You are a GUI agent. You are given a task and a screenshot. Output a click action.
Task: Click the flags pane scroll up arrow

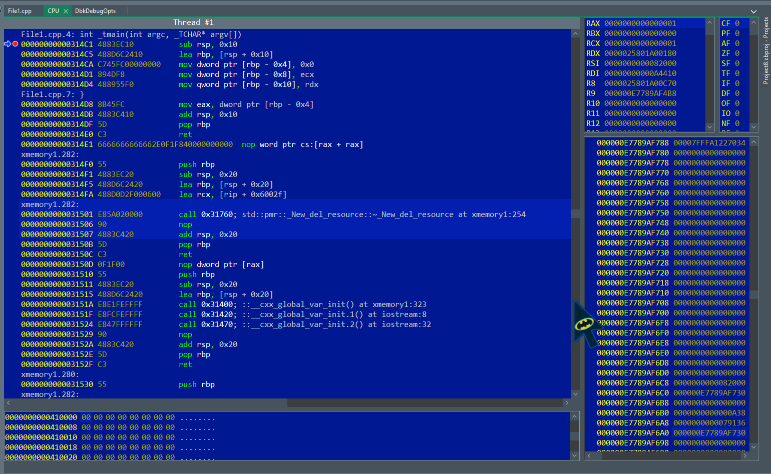pyautogui.click(x=753, y=23)
